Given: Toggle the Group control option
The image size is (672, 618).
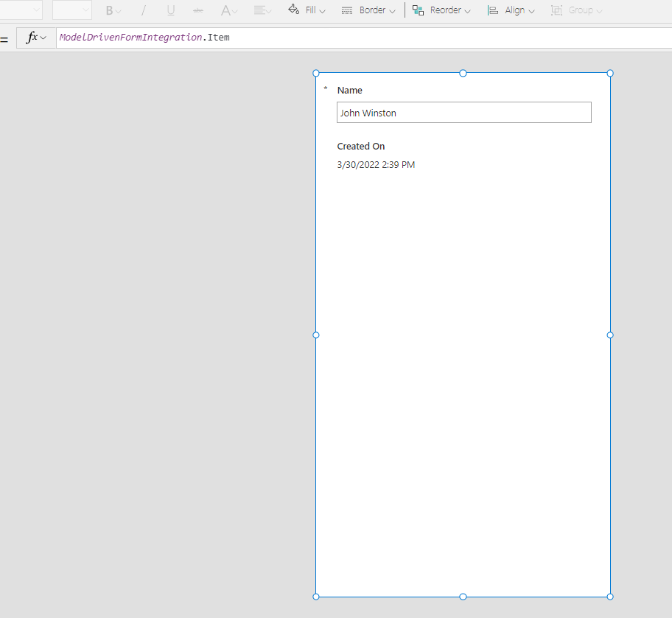Looking at the screenshot, I should pyautogui.click(x=575, y=10).
